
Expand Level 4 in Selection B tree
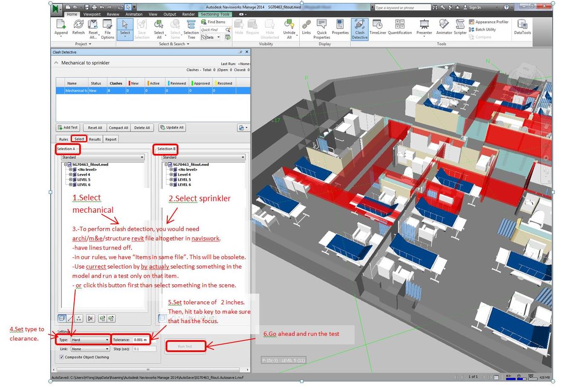tap(171, 174)
